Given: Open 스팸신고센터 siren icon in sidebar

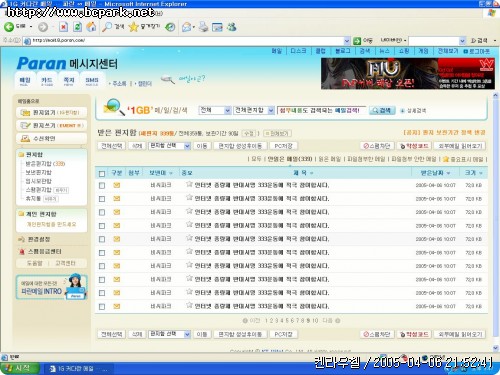Looking at the screenshot, I should coord(22,252).
